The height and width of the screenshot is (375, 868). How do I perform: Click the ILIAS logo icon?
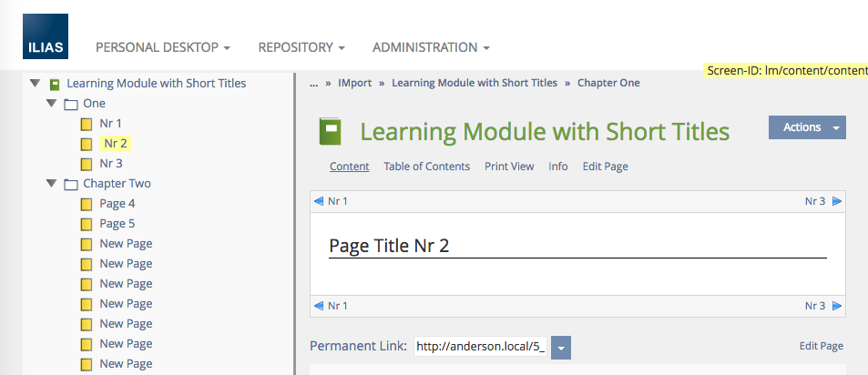tap(45, 48)
